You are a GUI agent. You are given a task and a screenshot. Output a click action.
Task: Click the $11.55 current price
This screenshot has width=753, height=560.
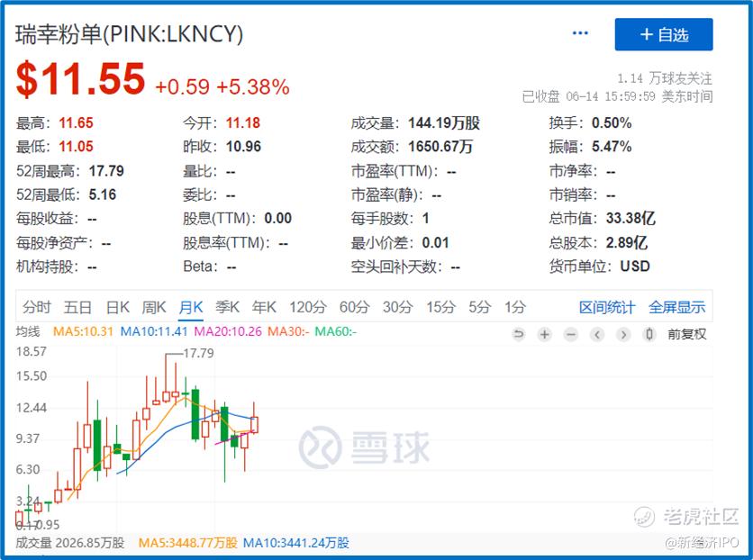click(x=80, y=78)
